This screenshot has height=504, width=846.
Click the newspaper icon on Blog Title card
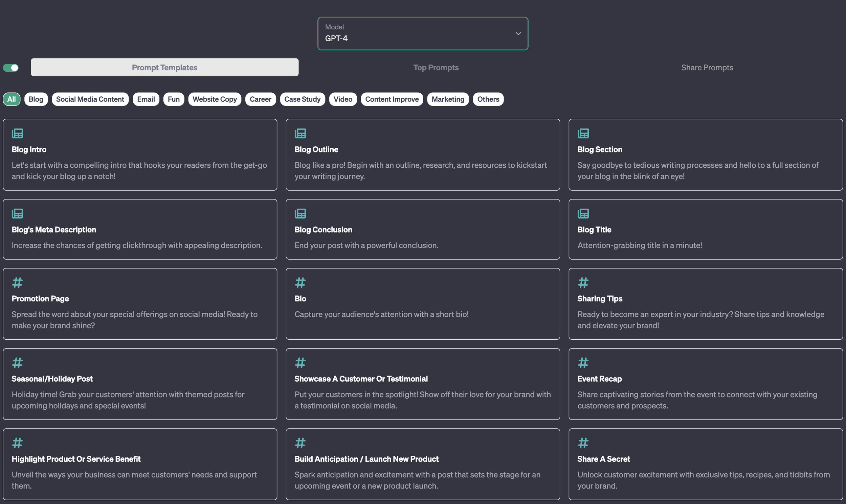click(x=583, y=213)
